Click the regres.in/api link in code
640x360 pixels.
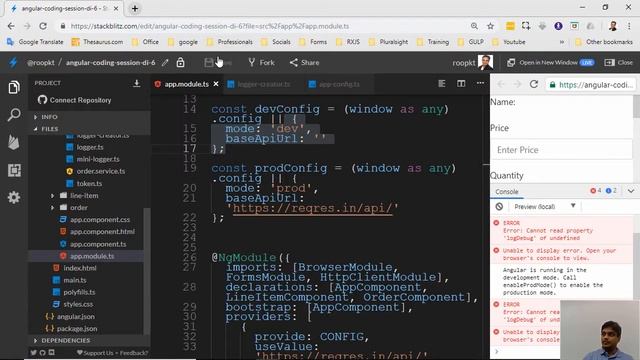point(312,208)
